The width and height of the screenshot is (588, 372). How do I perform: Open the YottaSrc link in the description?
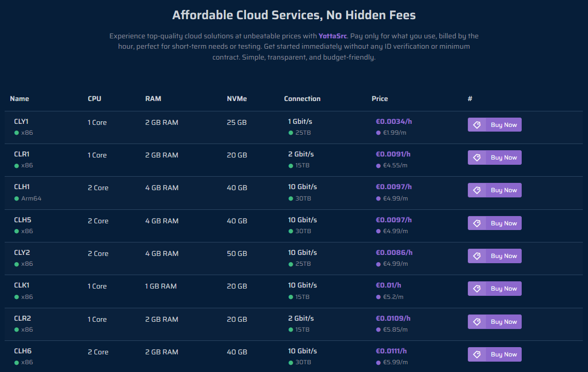coord(333,36)
